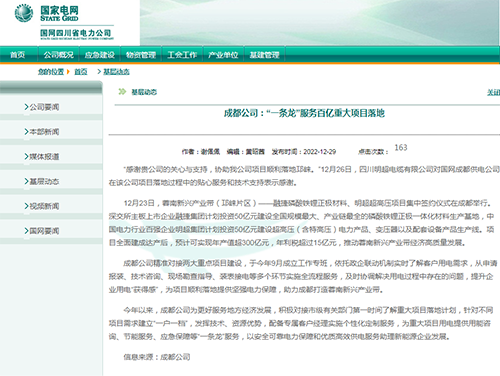Click the orange breadcrumb arrow icon
This screenshot has height=376, width=500.
[x=68, y=72]
